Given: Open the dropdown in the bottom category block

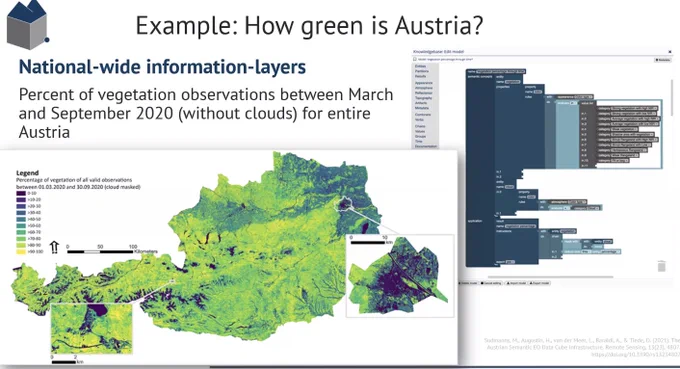Looking at the screenshot, I should tap(620, 160).
